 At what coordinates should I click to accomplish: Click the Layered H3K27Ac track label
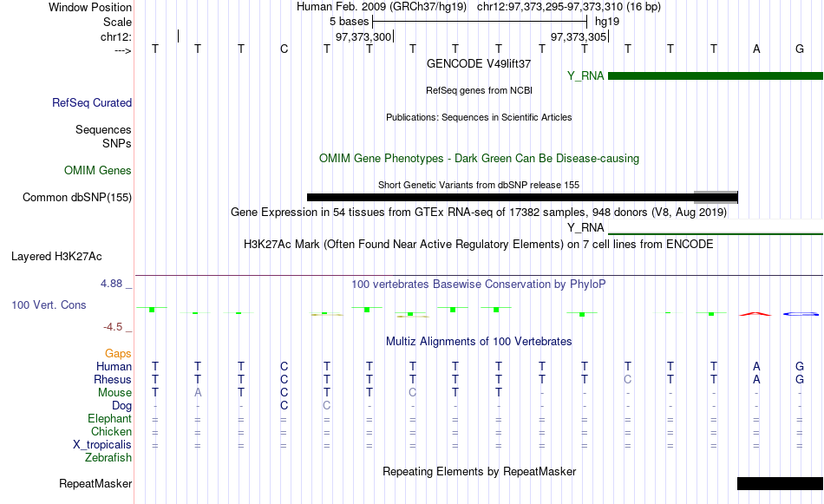(56, 257)
